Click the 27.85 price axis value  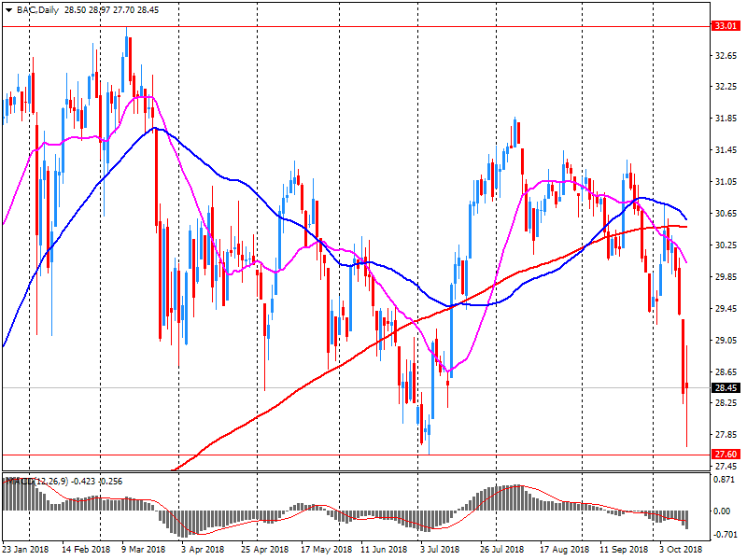pos(726,435)
